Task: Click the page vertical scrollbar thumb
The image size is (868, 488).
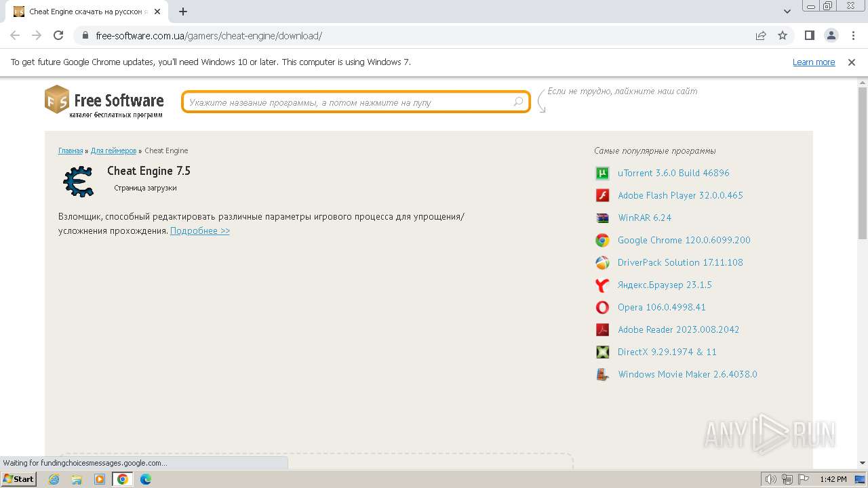Action: coord(863,163)
